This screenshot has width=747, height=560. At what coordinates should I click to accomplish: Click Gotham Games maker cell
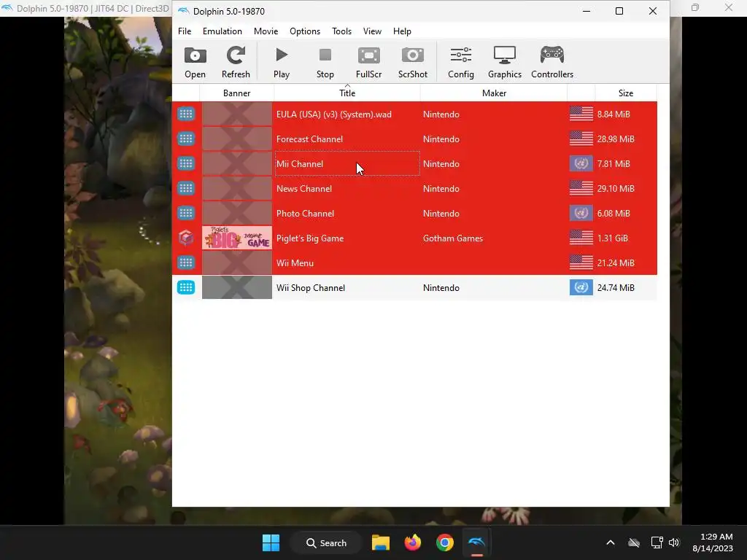pos(452,238)
